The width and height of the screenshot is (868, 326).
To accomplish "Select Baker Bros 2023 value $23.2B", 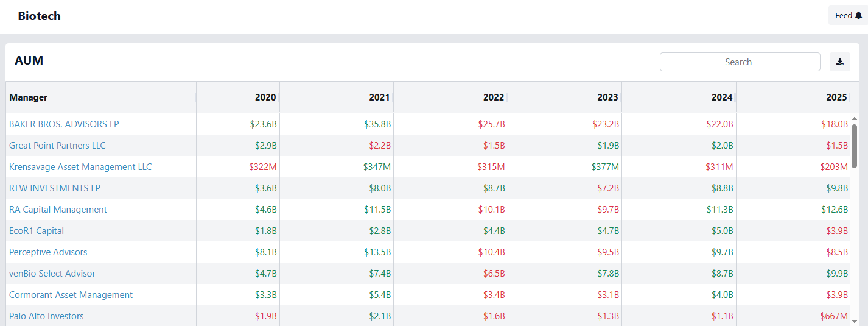I will tap(606, 124).
